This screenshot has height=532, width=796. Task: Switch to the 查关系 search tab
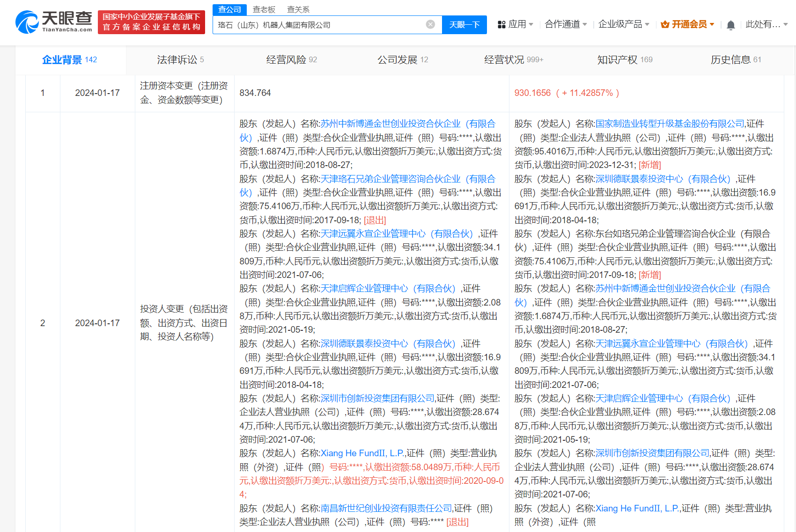(298, 9)
